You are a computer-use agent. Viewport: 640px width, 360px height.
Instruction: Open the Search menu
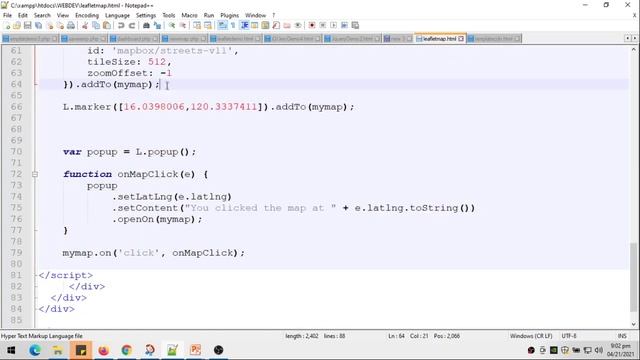coord(42,15)
